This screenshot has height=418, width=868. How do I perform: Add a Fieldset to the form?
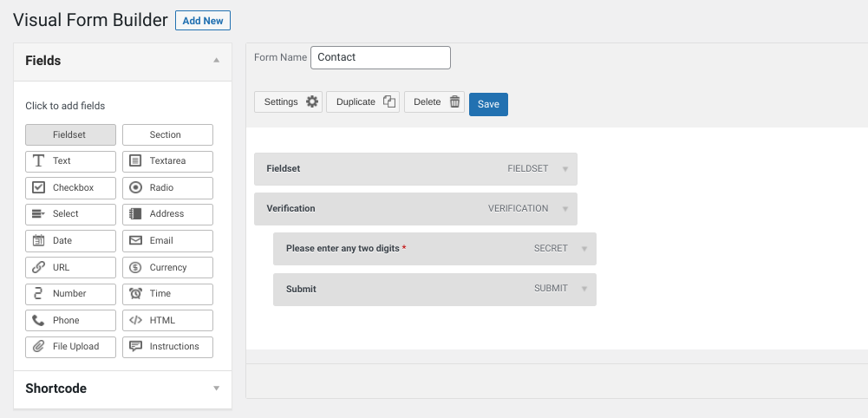[70, 134]
